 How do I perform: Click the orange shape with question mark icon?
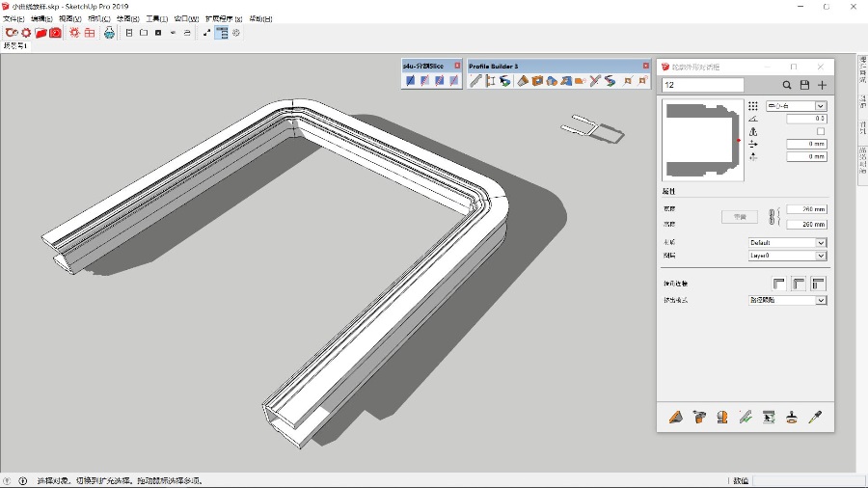[581, 81]
